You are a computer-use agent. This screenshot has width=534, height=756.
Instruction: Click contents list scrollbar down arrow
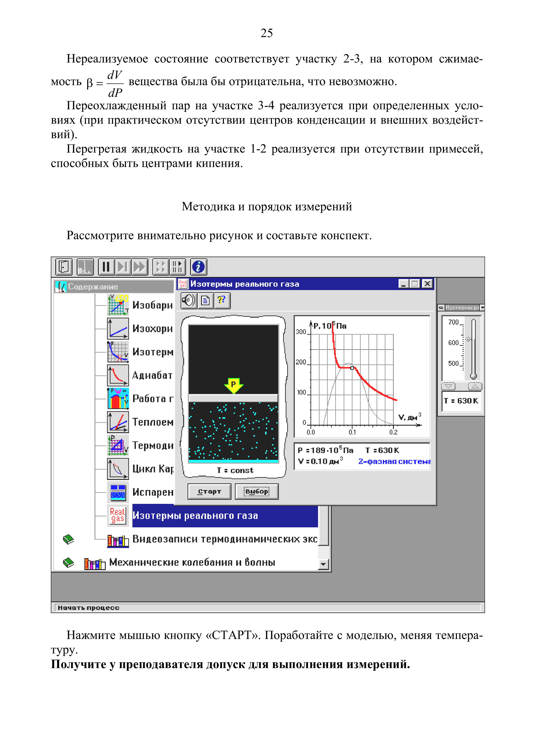pyautogui.click(x=323, y=564)
